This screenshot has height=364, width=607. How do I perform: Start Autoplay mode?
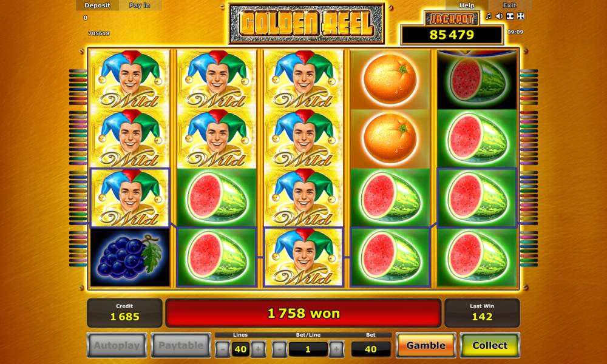pos(117,345)
